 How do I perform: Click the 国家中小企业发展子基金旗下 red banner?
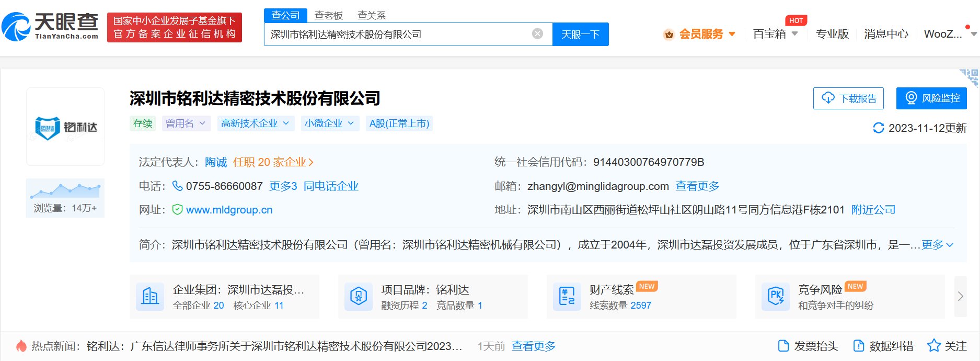[175, 27]
